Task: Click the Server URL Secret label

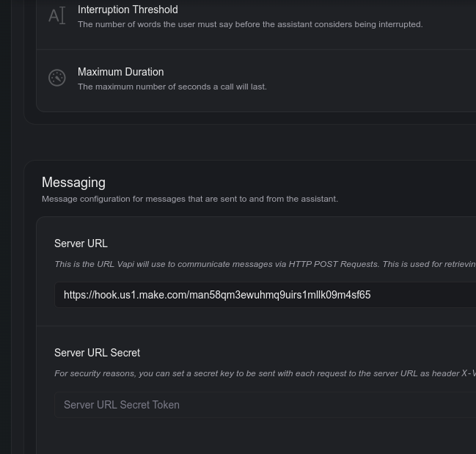Action: (x=97, y=353)
